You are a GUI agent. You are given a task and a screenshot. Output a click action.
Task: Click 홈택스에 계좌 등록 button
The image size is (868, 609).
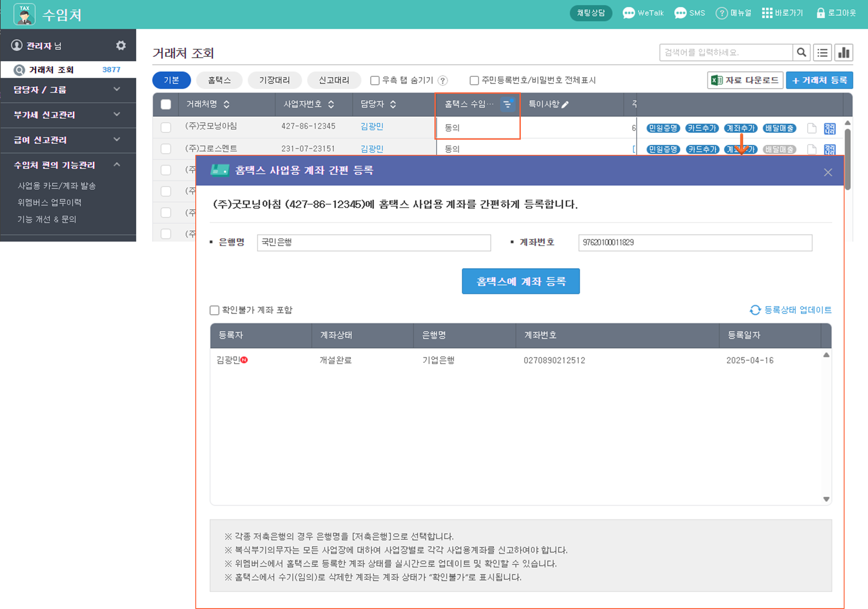(520, 281)
